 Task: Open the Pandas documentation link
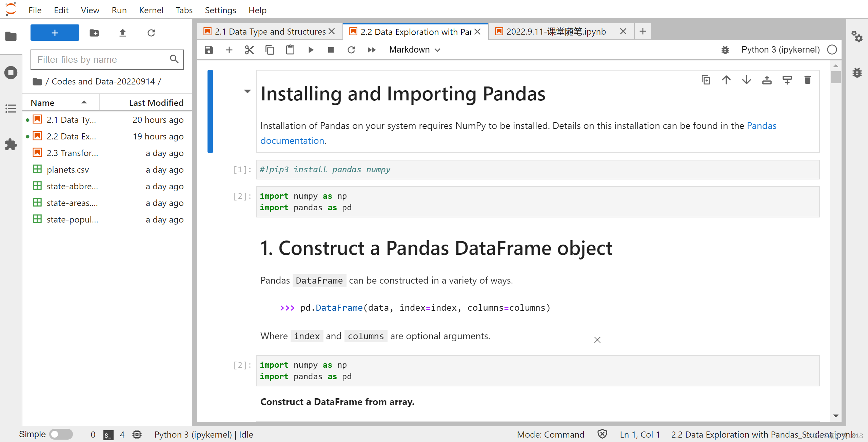761,126
